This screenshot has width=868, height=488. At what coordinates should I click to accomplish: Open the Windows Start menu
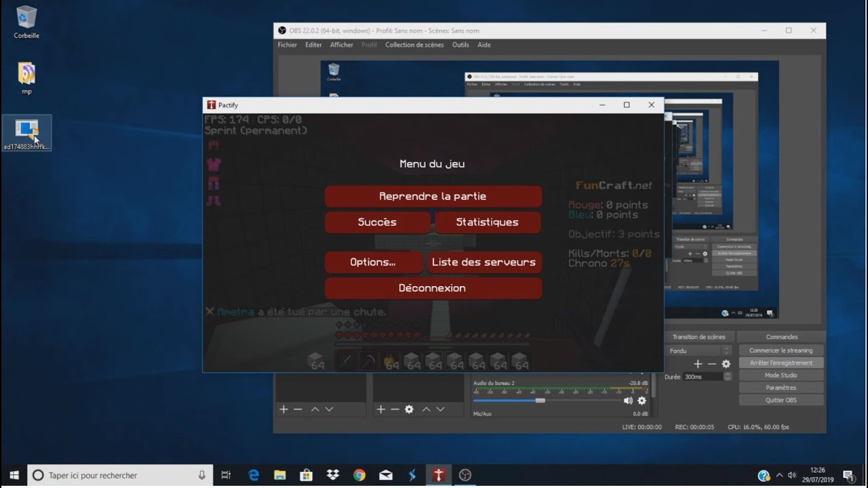coord(14,475)
